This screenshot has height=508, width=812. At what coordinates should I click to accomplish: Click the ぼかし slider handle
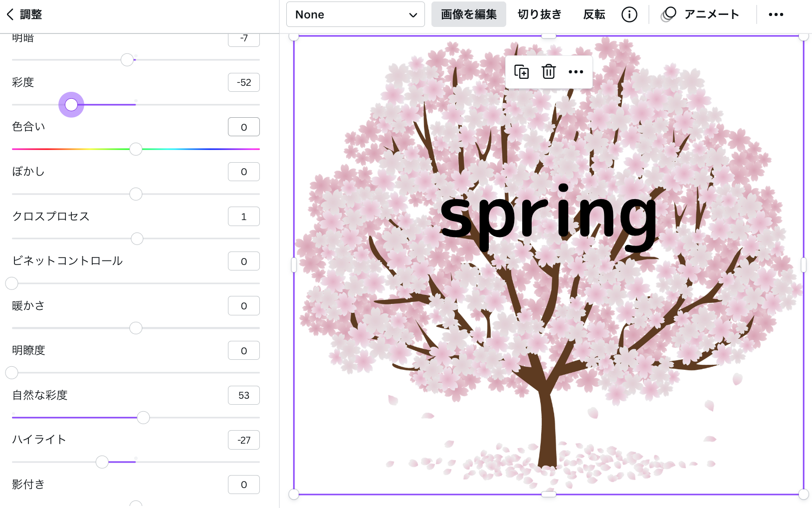tap(136, 194)
